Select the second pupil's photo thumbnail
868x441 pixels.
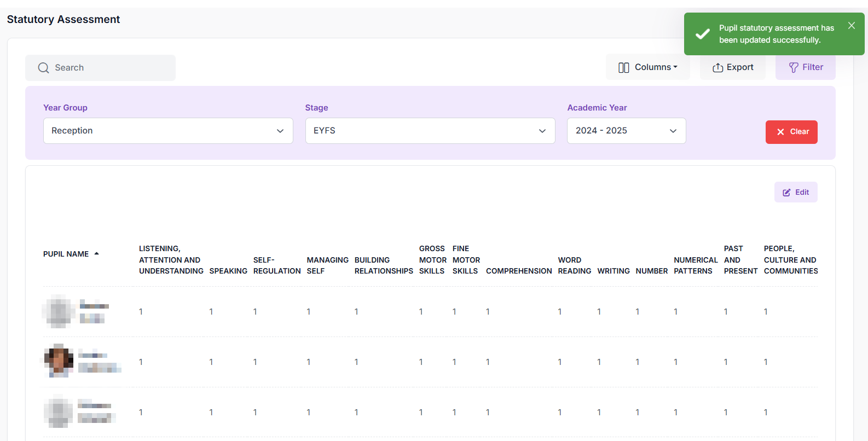tap(59, 361)
